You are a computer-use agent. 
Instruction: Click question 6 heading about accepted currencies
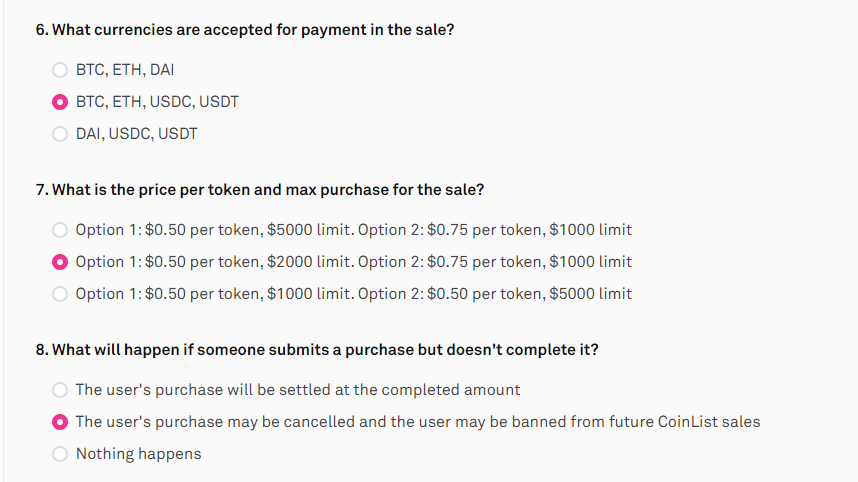[x=245, y=30]
